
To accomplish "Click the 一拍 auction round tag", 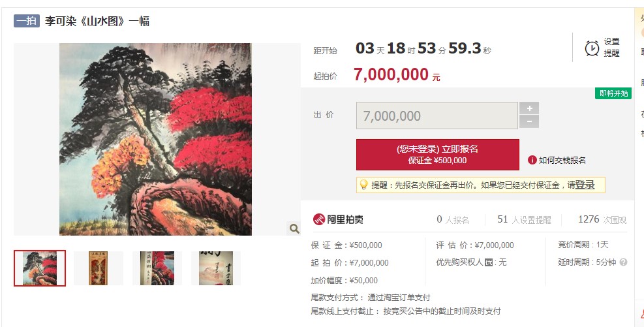I will tap(27, 21).
